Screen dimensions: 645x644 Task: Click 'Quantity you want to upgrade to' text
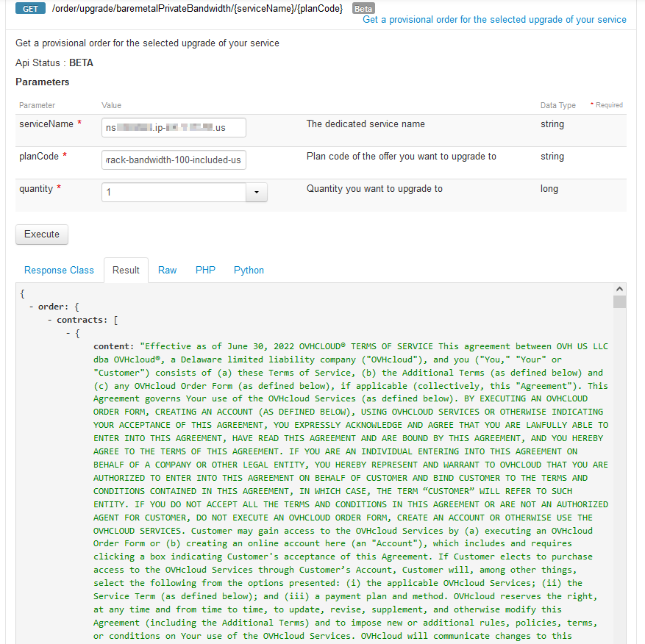(x=374, y=189)
